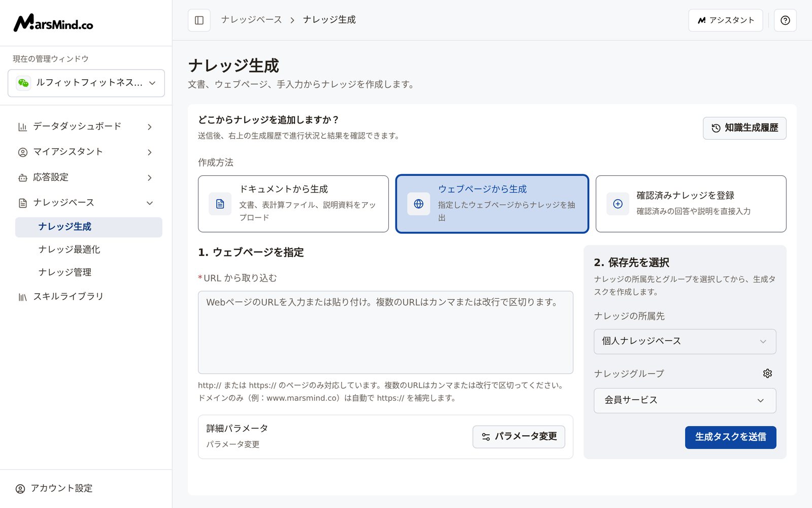Screen dimensions: 812x508
Task: Click the データダッシュボード chart icon
Action: click(22, 126)
